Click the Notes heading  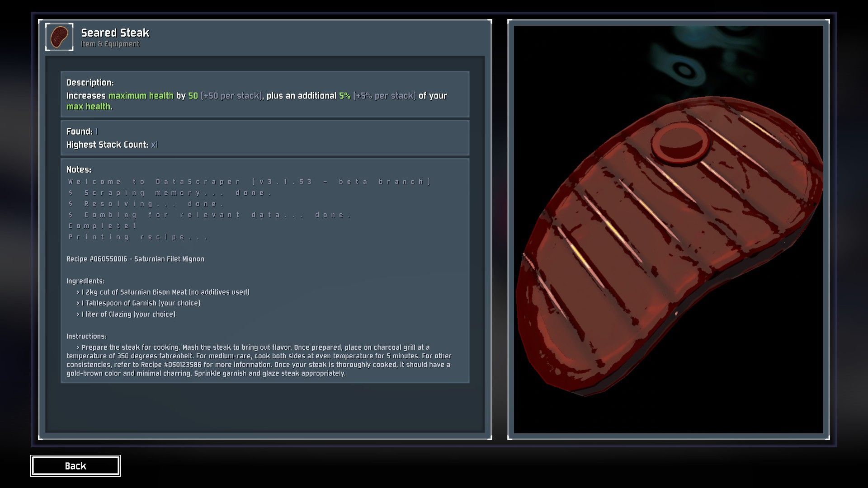click(x=79, y=169)
